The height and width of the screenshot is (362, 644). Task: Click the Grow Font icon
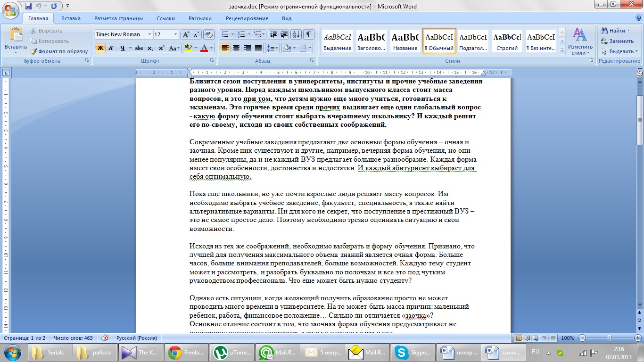(x=186, y=34)
